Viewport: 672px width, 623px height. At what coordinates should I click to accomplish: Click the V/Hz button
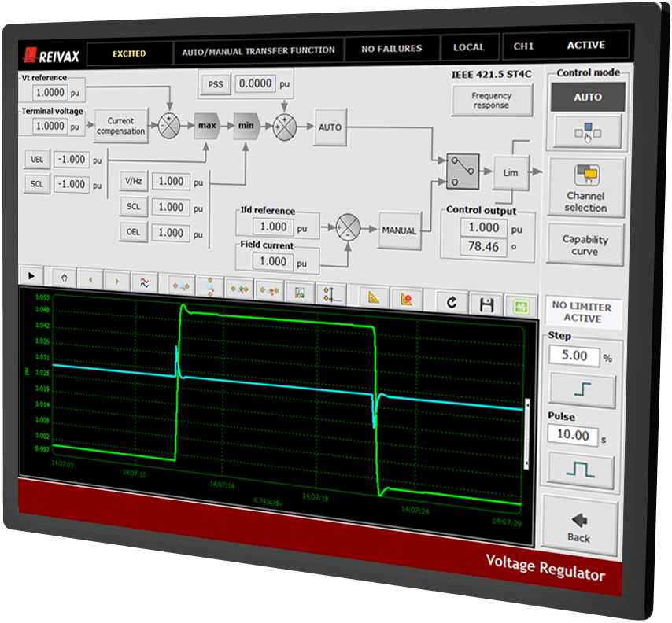(x=133, y=181)
